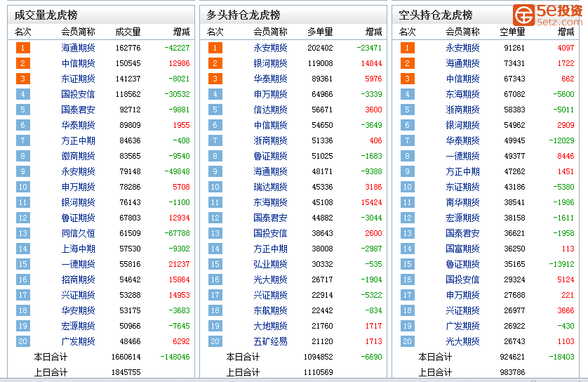588x382 pixels.
Task: Click the 多单量 column header
Action: coord(320,32)
